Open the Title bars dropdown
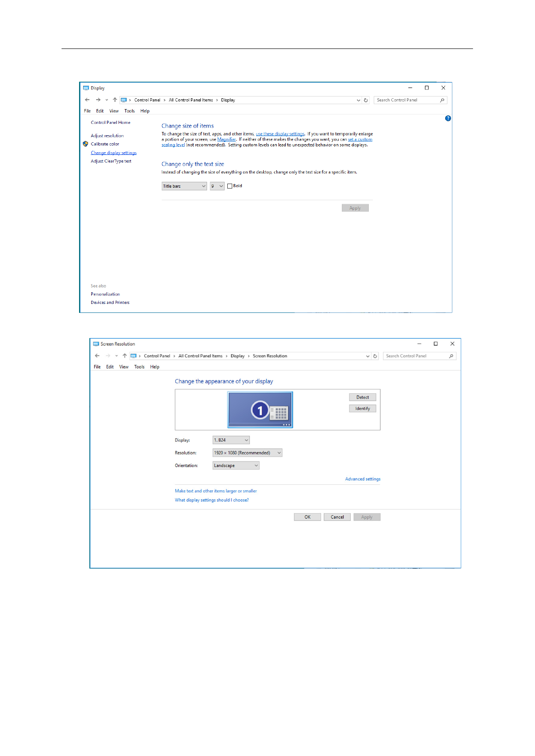Image resolution: width=535 pixels, height=756 pixels. point(184,186)
